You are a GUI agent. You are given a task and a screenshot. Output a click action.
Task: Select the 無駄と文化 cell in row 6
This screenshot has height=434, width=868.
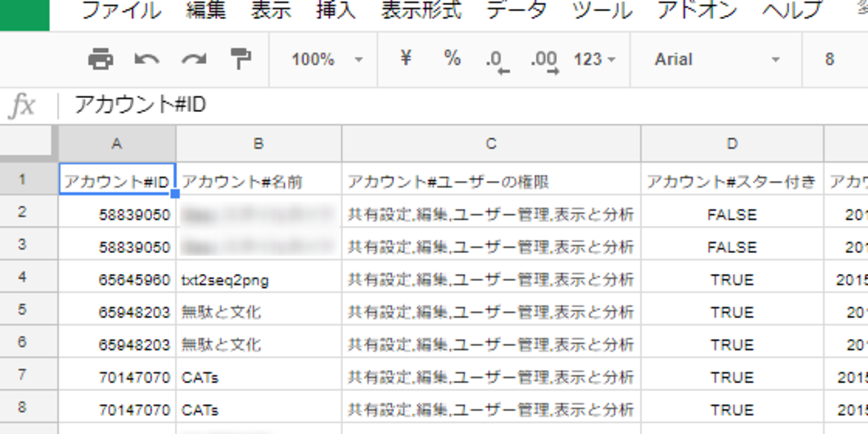pyautogui.click(x=259, y=343)
